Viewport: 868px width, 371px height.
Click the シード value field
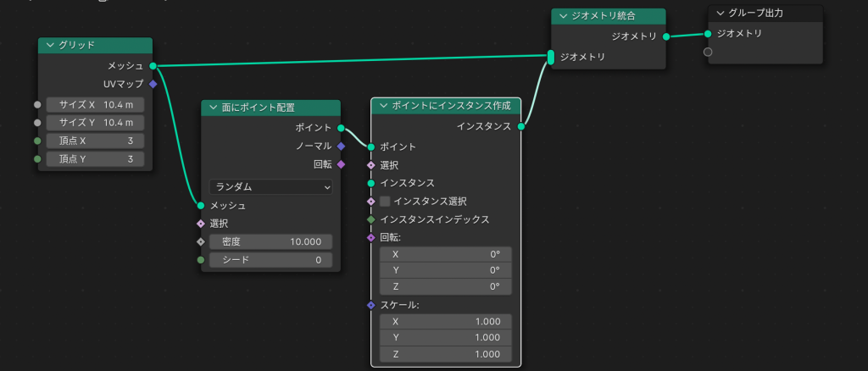(x=270, y=259)
